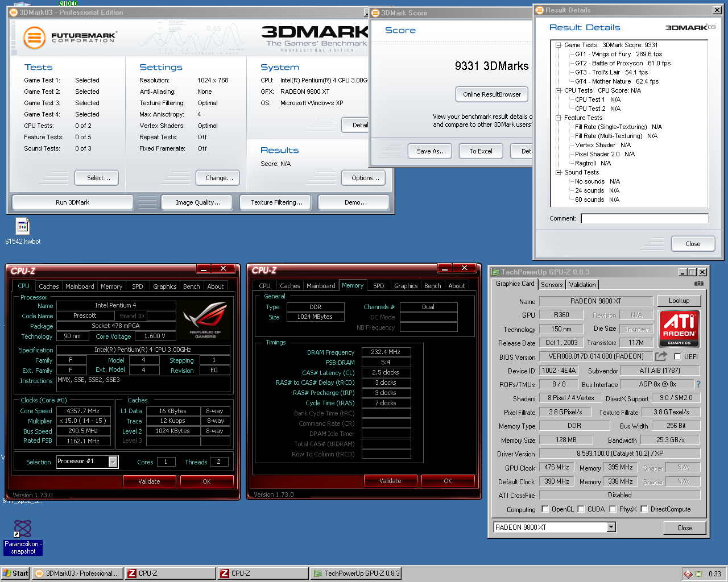
Task: Click the ROG logo in CPU-Z
Action: (x=205, y=320)
